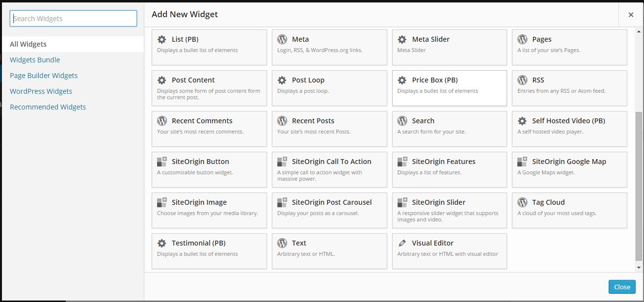
Task: Click the WordPress icon beside Tag Cloud
Action: click(x=522, y=202)
